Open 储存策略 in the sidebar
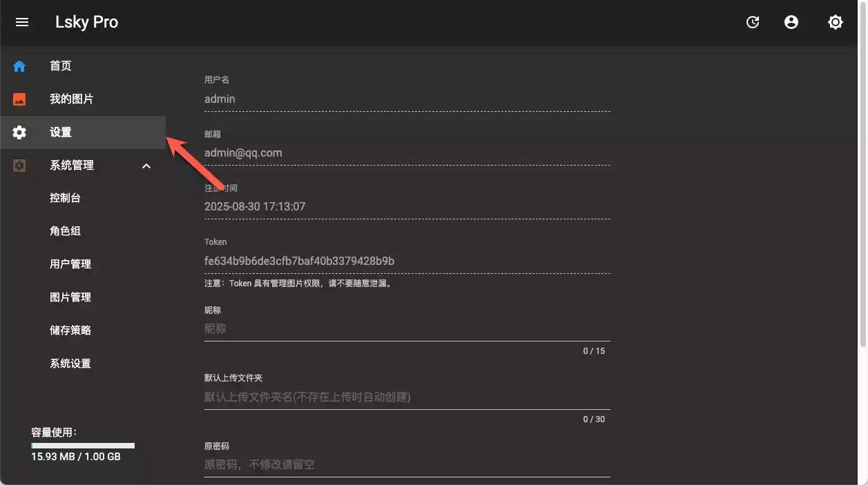Image resolution: width=868 pixels, height=485 pixels. (70, 330)
